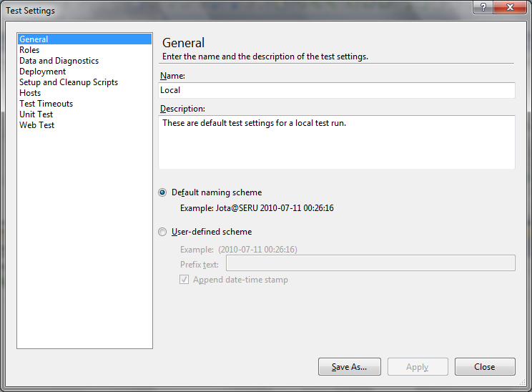
Task: Choose Default naming scheme radio button
Action: click(x=162, y=192)
